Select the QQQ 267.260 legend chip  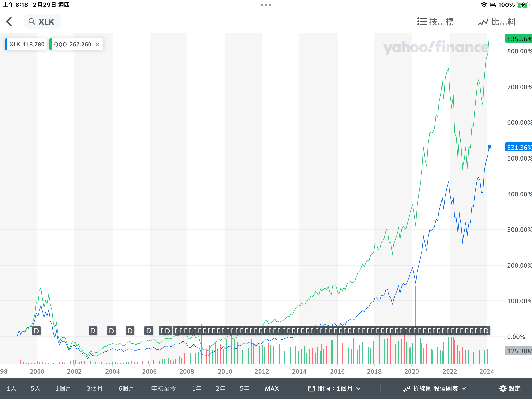(x=76, y=44)
